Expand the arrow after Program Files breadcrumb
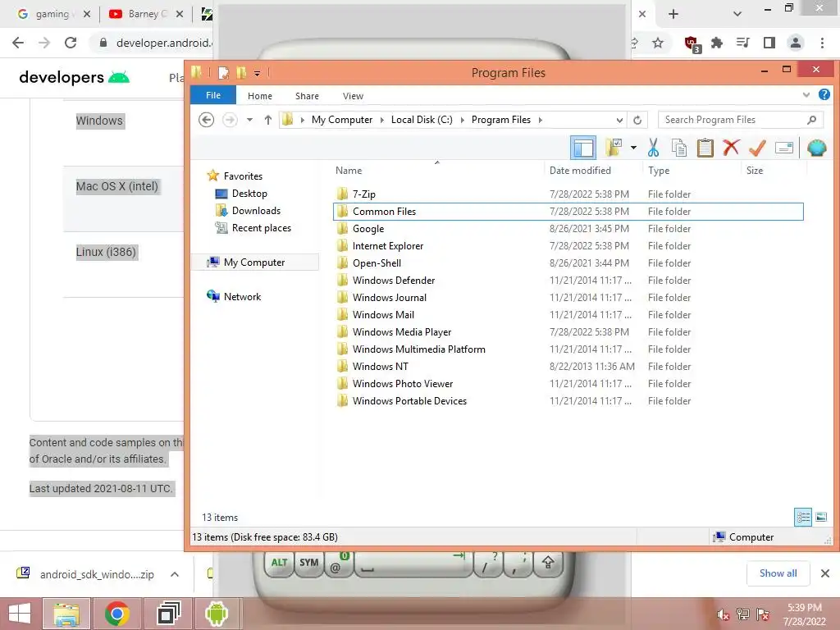Screen dimensions: 840x630 541,120
